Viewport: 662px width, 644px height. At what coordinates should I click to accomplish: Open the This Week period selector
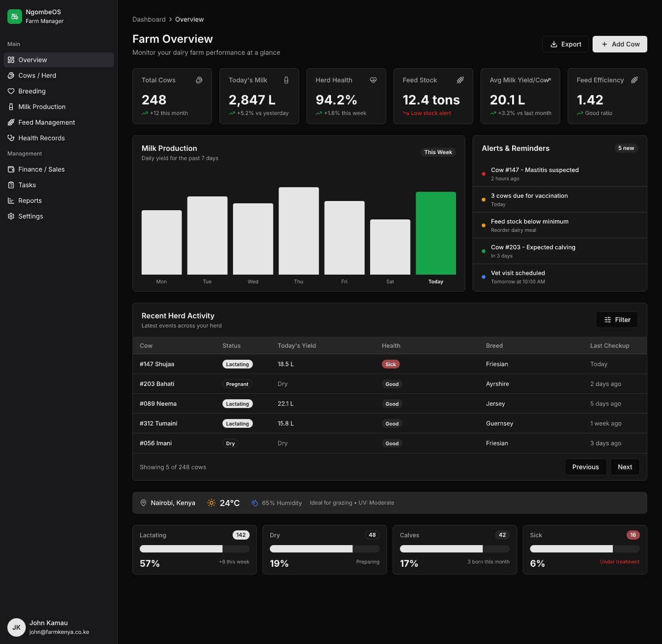(x=438, y=152)
